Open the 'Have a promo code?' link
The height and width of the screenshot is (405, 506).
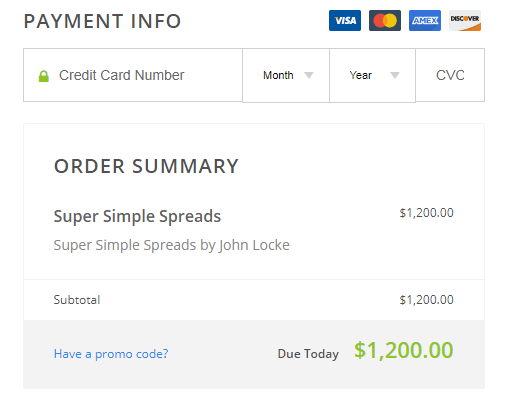coord(111,354)
